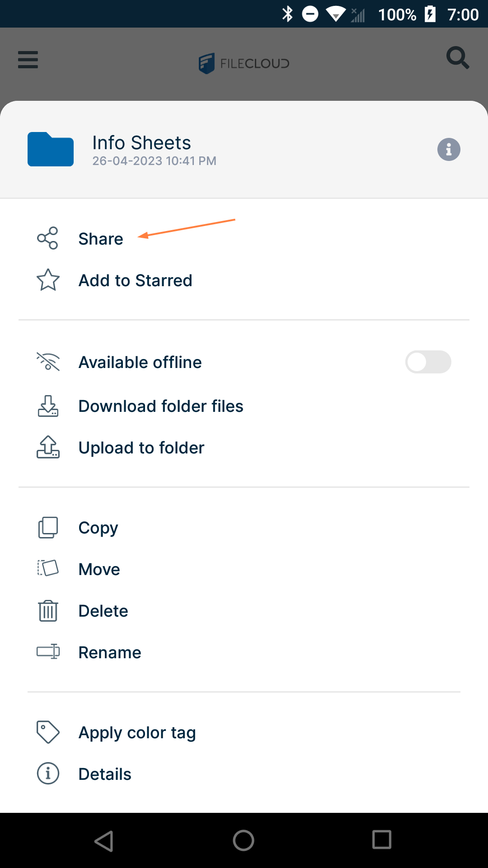Tap the info icon beside Info Sheets
Image resolution: width=488 pixels, height=868 pixels.
tap(449, 149)
